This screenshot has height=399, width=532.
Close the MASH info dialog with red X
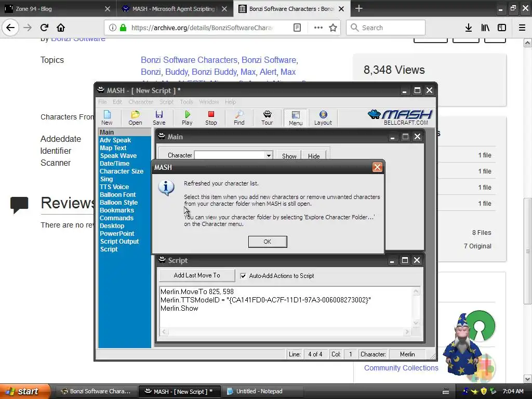point(377,167)
